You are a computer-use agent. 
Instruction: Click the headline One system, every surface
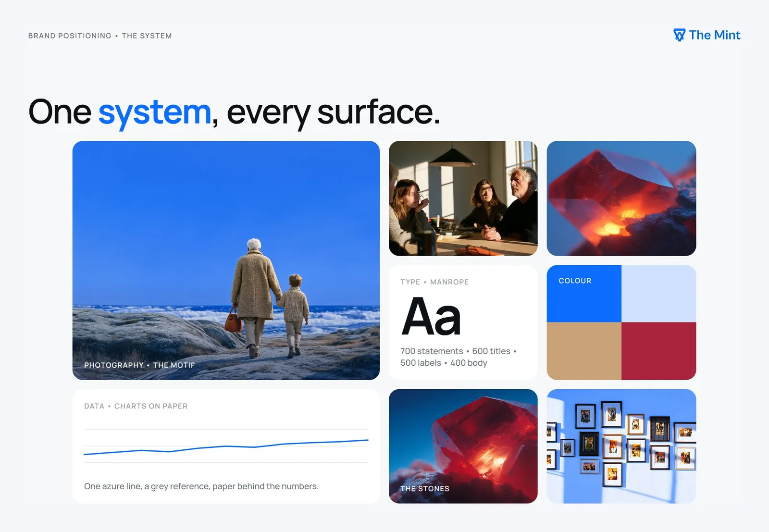pyautogui.click(x=234, y=112)
